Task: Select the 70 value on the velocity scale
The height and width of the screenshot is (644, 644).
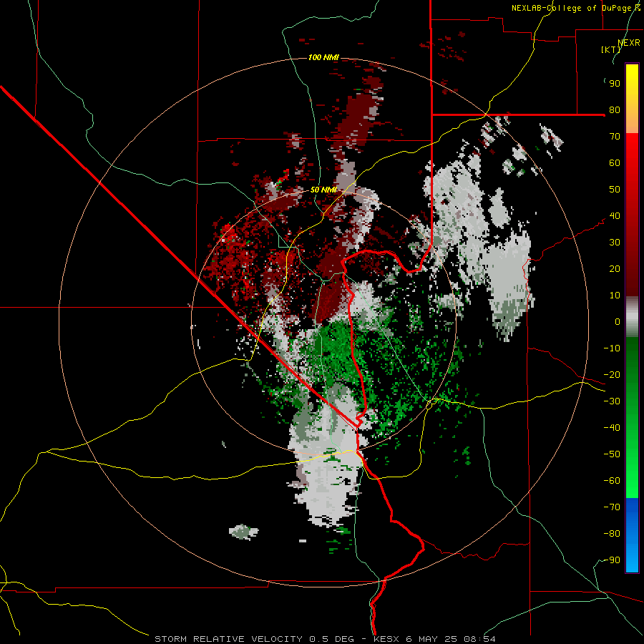Action: coord(615,137)
